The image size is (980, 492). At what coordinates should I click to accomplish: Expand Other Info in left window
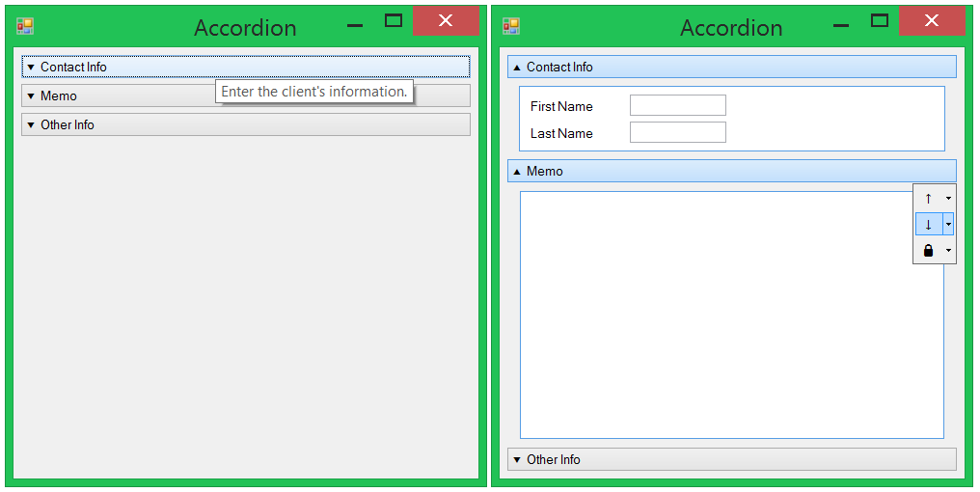246,124
